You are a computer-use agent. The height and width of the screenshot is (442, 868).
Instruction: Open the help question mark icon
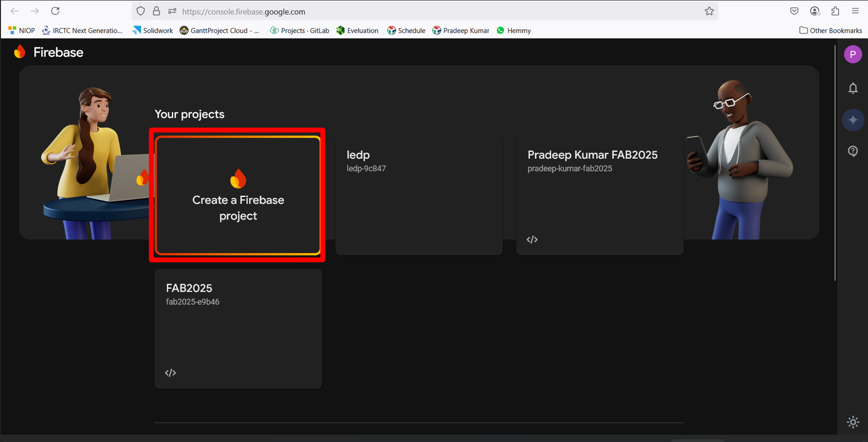pyautogui.click(x=853, y=151)
